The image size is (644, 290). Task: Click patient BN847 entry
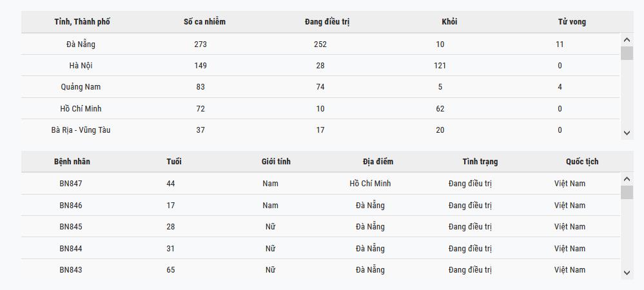pos(71,184)
